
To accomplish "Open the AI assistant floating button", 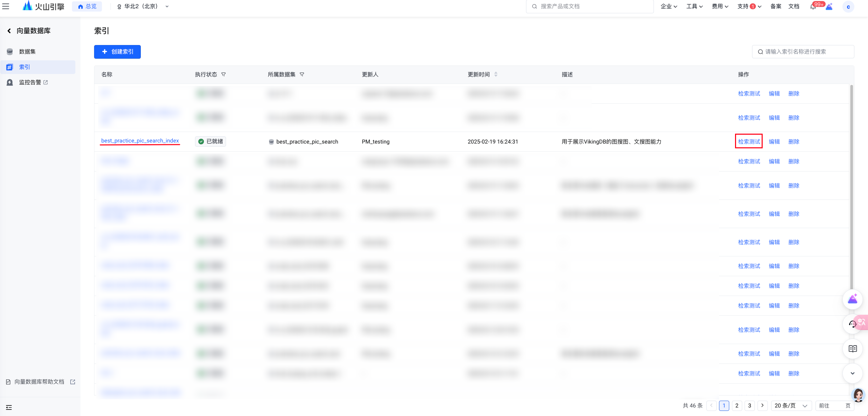I will pos(852,299).
